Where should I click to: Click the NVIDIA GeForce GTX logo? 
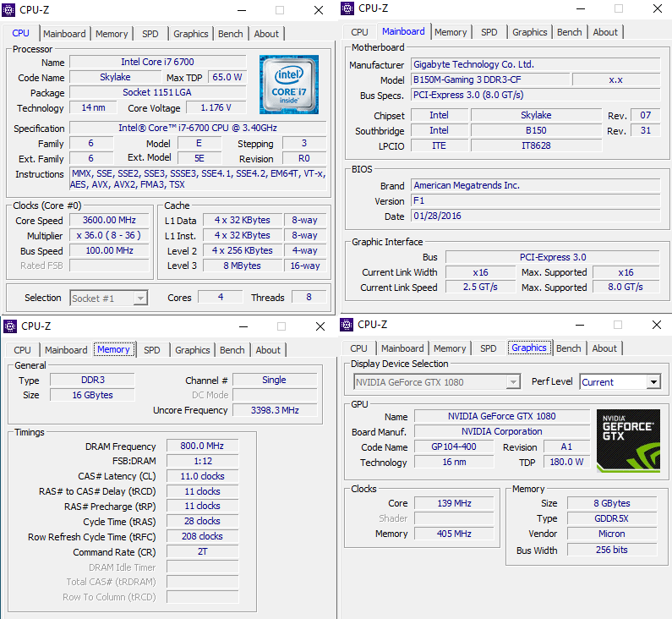pos(628,441)
